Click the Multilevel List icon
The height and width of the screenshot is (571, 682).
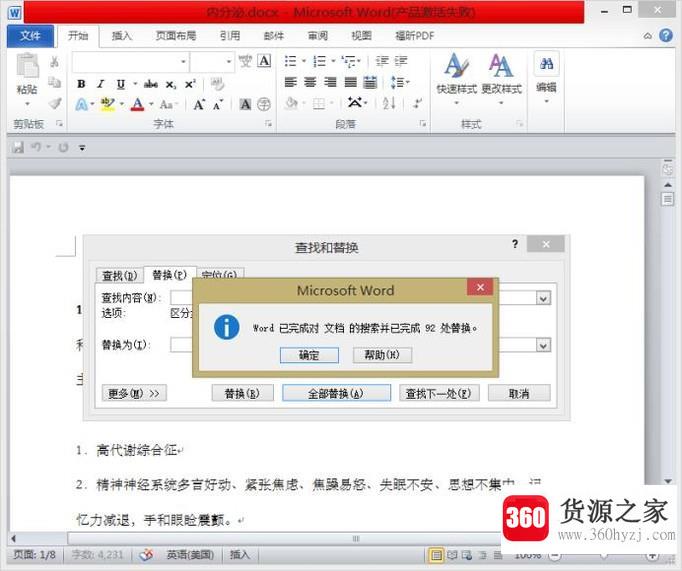pyautogui.click(x=348, y=61)
